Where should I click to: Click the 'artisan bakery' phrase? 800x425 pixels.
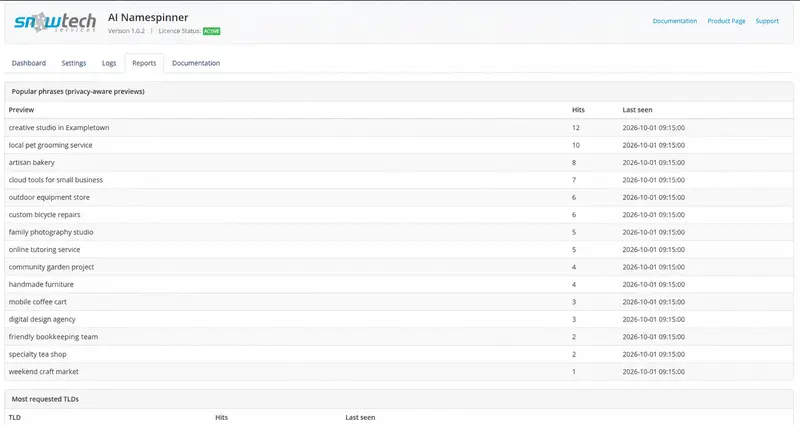32,162
